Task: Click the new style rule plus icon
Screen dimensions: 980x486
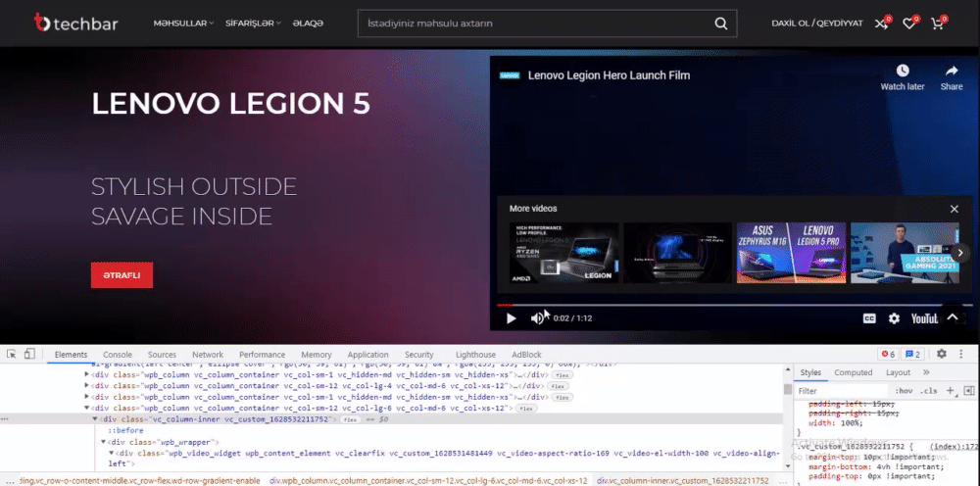Action: click(950, 390)
